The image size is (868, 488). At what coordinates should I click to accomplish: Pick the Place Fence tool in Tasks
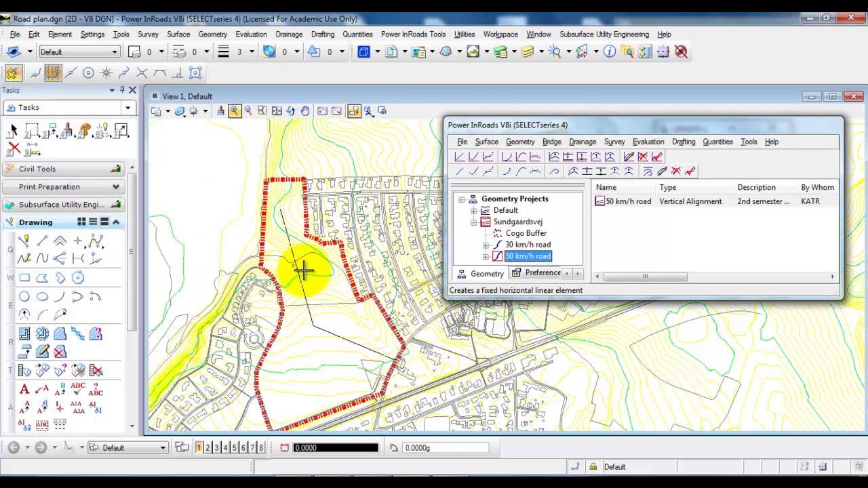pos(32,129)
